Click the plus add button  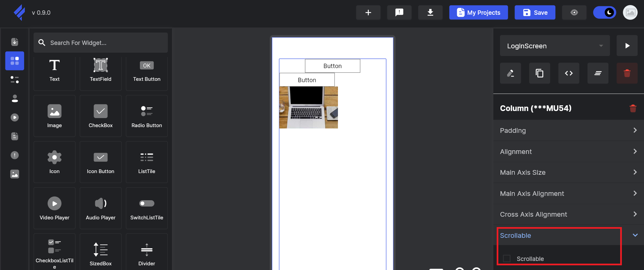(x=368, y=13)
